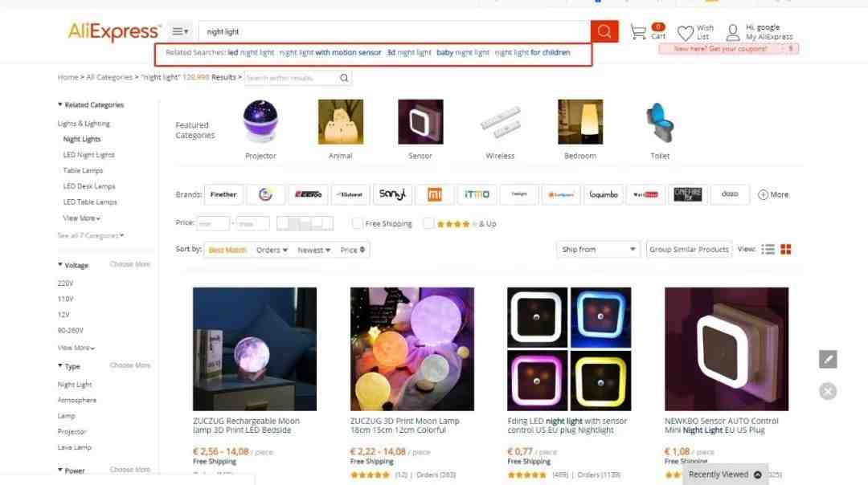Open the categories menu next to logo

180,31
